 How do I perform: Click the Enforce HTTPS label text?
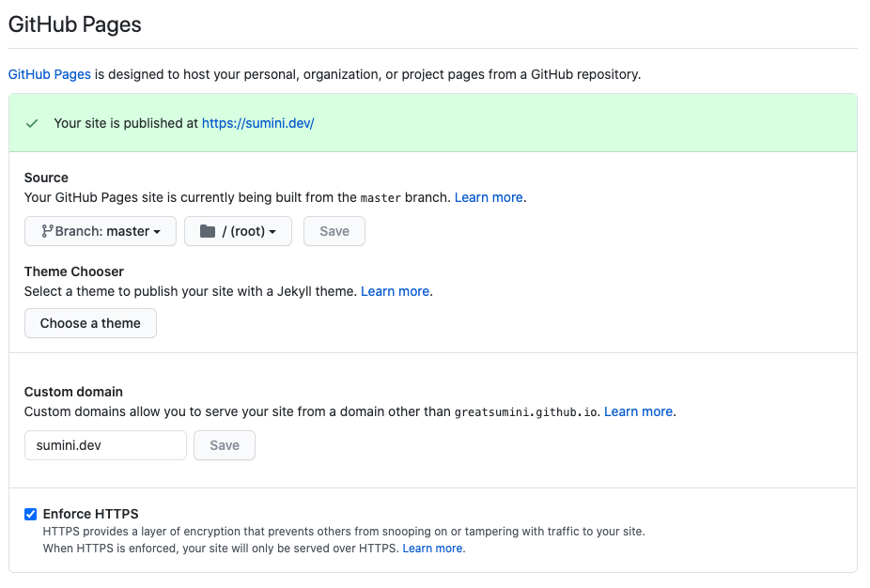[91, 514]
